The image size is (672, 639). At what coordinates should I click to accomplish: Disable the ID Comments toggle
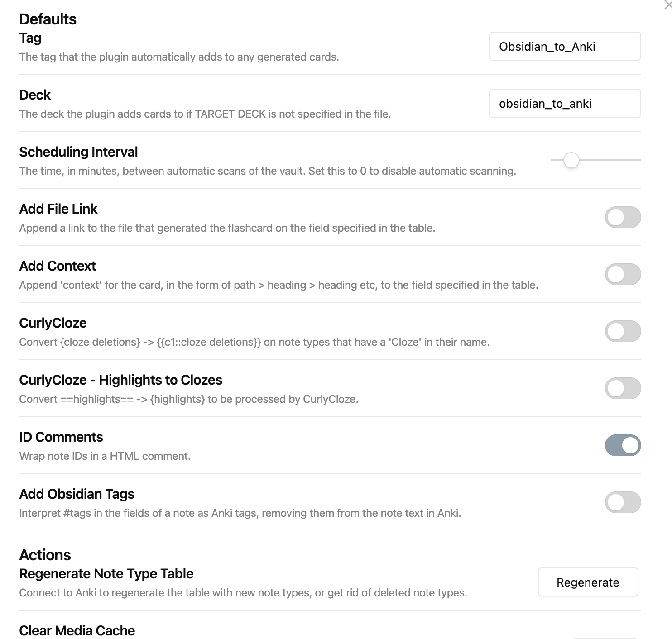point(623,445)
